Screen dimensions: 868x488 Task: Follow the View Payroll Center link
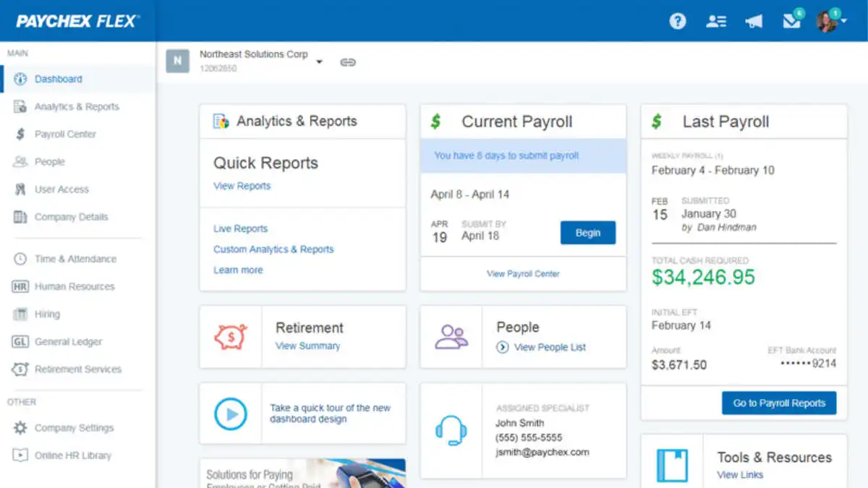pyautogui.click(x=523, y=274)
